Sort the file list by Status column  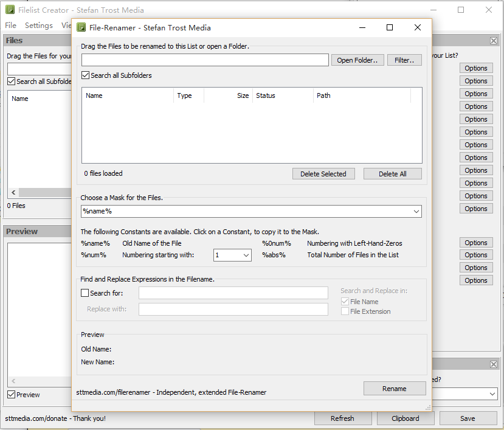pyautogui.click(x=266, y=95)
